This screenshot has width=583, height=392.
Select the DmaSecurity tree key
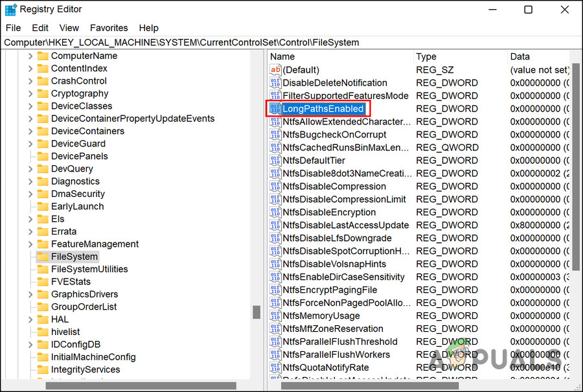tap(78, 194)
